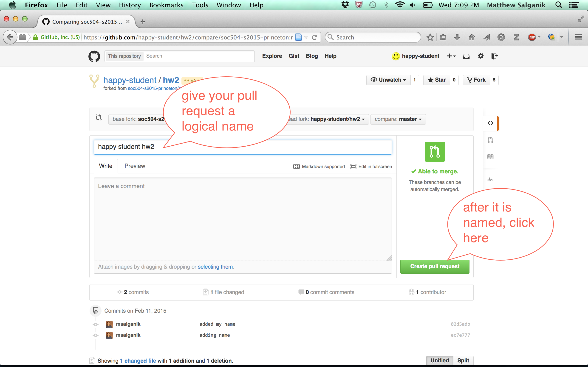Open the compare: master branch dropdown
This screenshot has height=367, width=588.
(398, 119)
